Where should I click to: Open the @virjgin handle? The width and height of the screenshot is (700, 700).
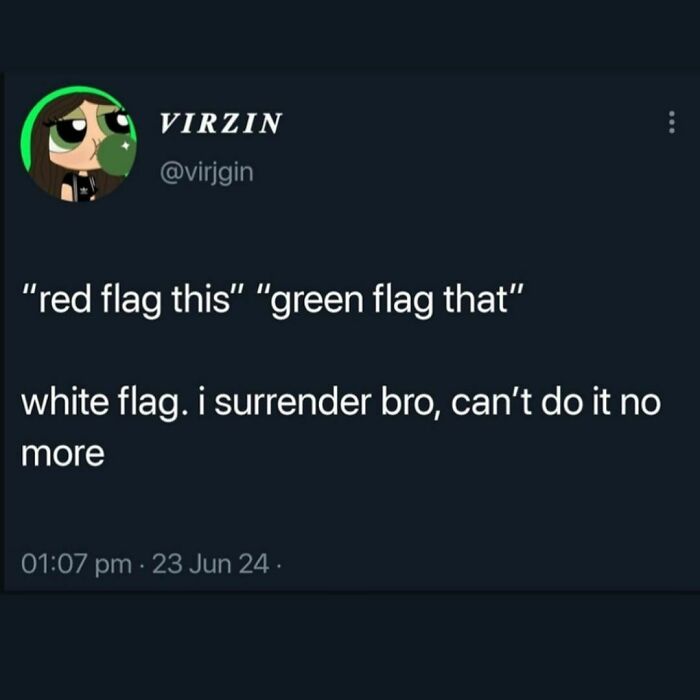[207, 172]
